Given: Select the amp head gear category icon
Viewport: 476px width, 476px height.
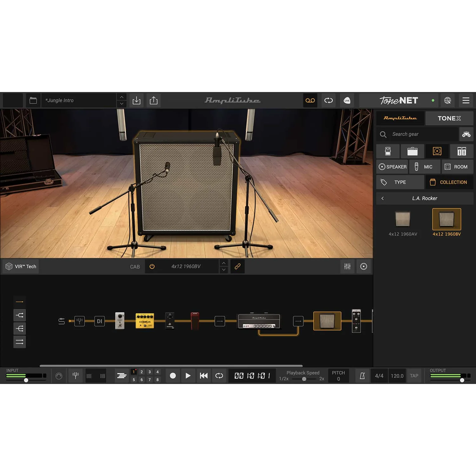Looking at the screenshot, I should click(412, 151).
